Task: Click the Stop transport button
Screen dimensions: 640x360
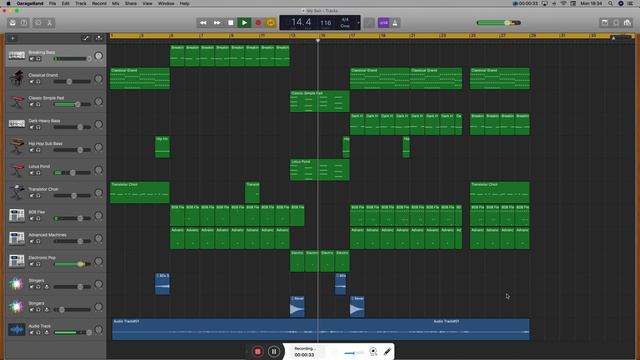Action: pos(231,23)
